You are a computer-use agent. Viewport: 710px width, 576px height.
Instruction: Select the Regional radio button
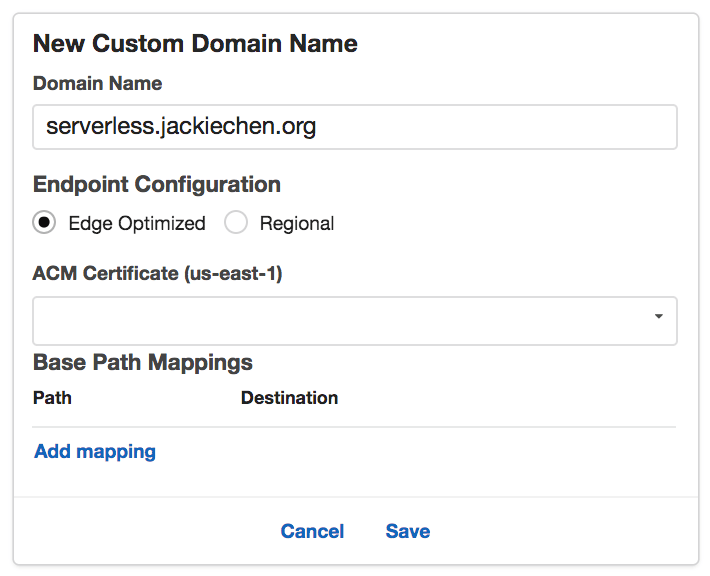point(236,223)
